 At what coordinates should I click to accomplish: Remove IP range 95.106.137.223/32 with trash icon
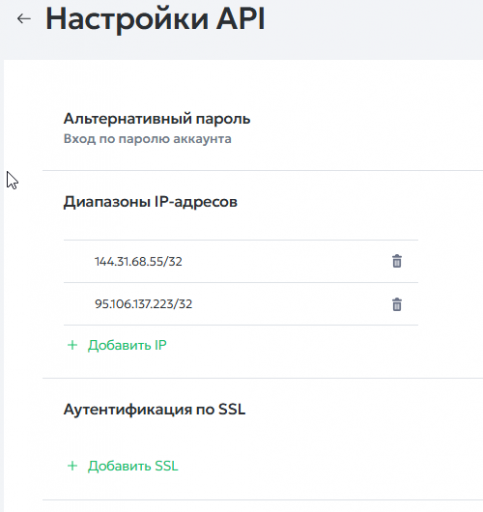click(x=397, y=304)
